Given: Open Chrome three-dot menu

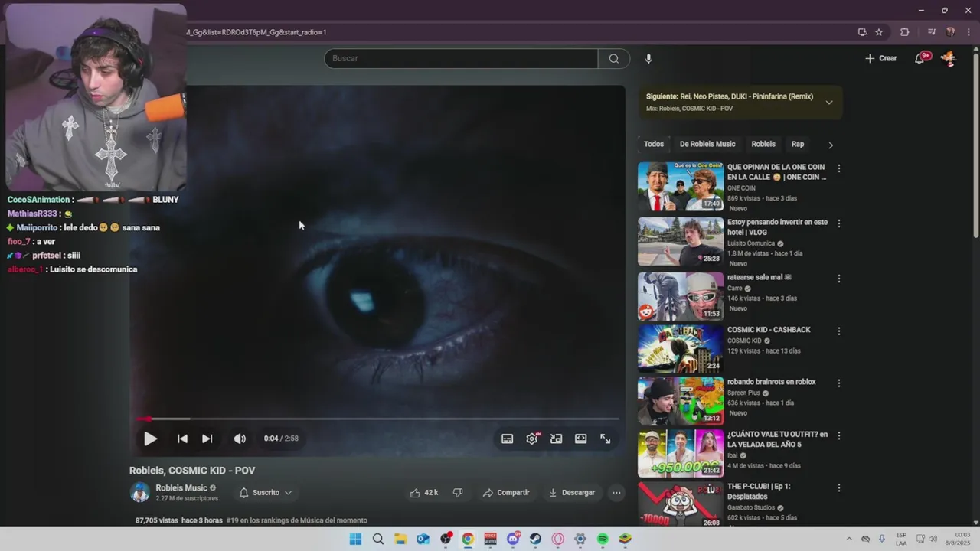Looking at the screenshot, I should point(967,32).
